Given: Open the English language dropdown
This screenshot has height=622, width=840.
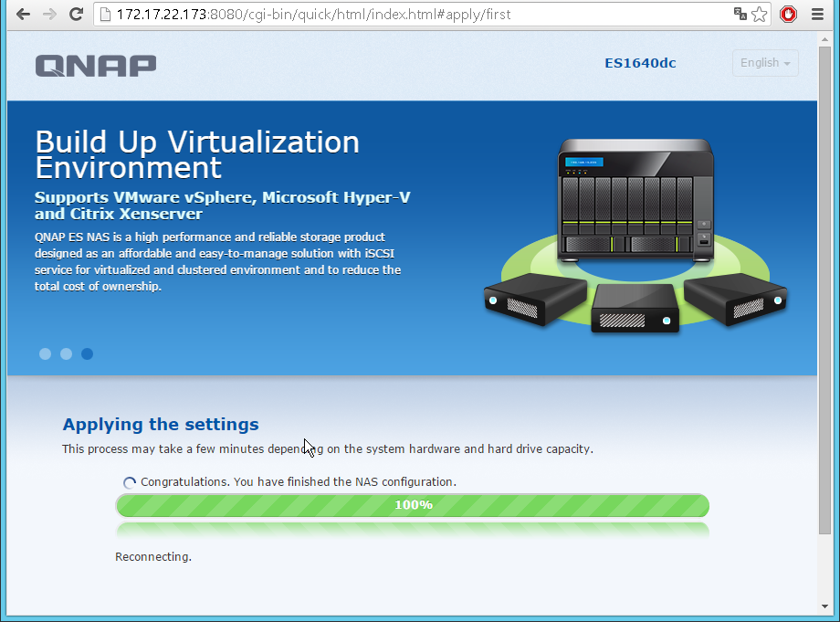Looking at the screenshot, I should 765,63.
